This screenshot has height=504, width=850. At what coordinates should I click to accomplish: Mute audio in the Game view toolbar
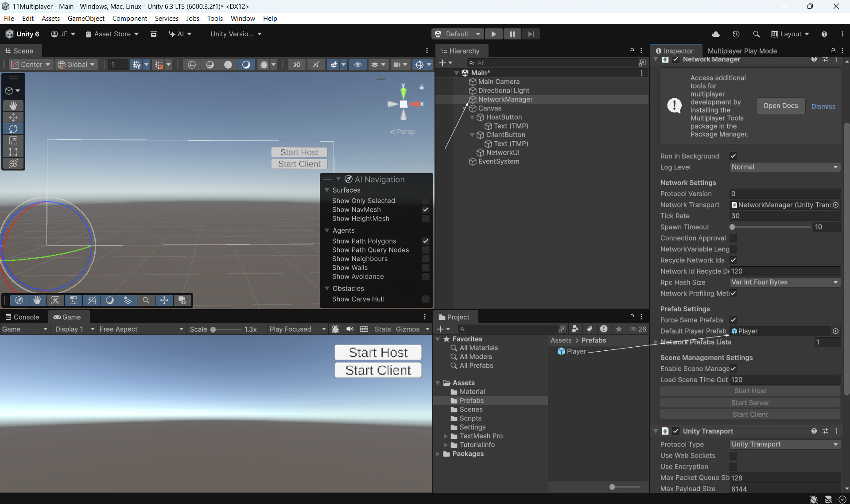pyautogui.click(x=349, y=329)
